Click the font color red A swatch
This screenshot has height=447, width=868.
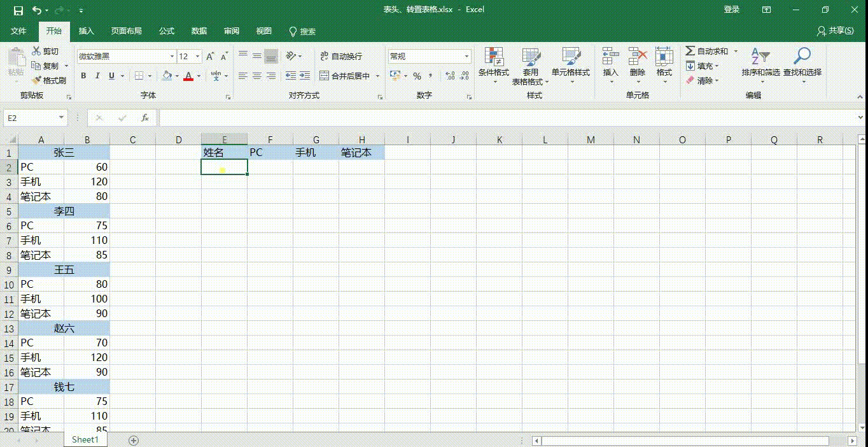[188, 76]
